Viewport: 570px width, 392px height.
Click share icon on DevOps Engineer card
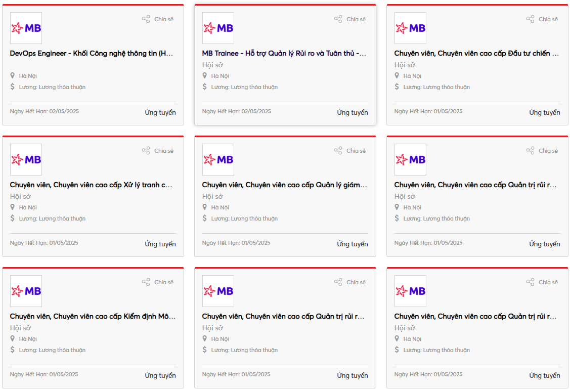146,19
